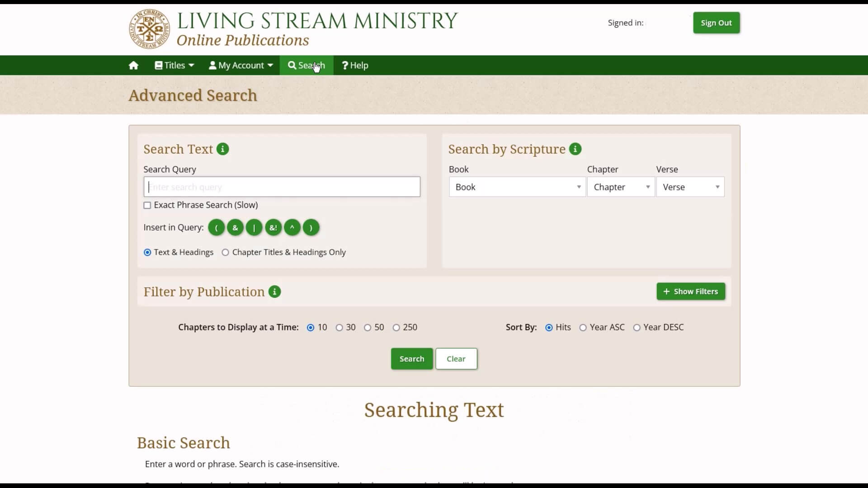Click the Search by Scripture info icon
Image resolution: width=868 pixels, height=488 pixels.
click(576, 149)
